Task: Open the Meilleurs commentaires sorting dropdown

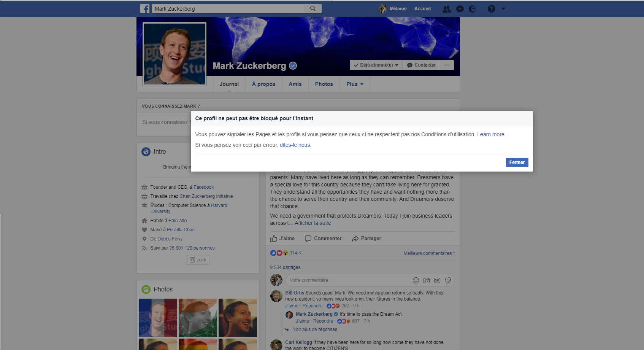Action: (x=429, y=253)
